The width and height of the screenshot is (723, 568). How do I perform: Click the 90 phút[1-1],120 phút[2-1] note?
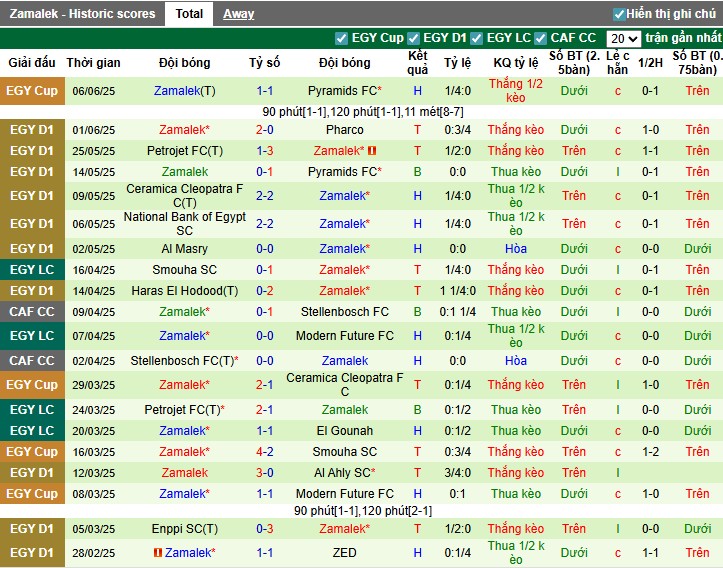[x=363, y=511]
